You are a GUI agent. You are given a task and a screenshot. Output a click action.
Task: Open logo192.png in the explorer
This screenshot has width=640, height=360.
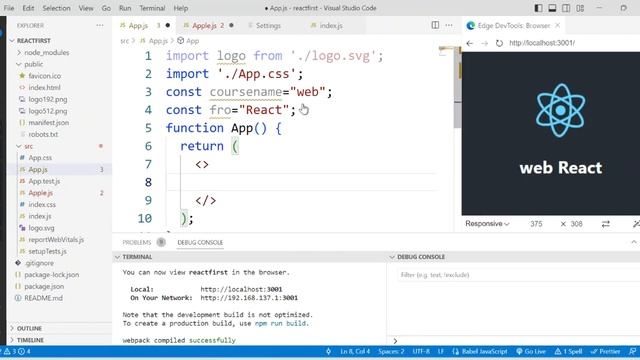point(48,100)
